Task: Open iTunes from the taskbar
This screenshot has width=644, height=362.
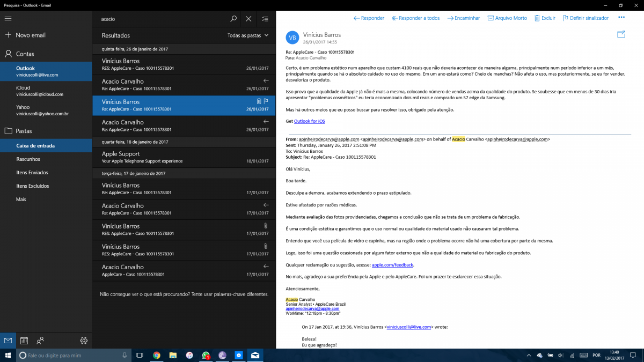Action: coord(189,355)
